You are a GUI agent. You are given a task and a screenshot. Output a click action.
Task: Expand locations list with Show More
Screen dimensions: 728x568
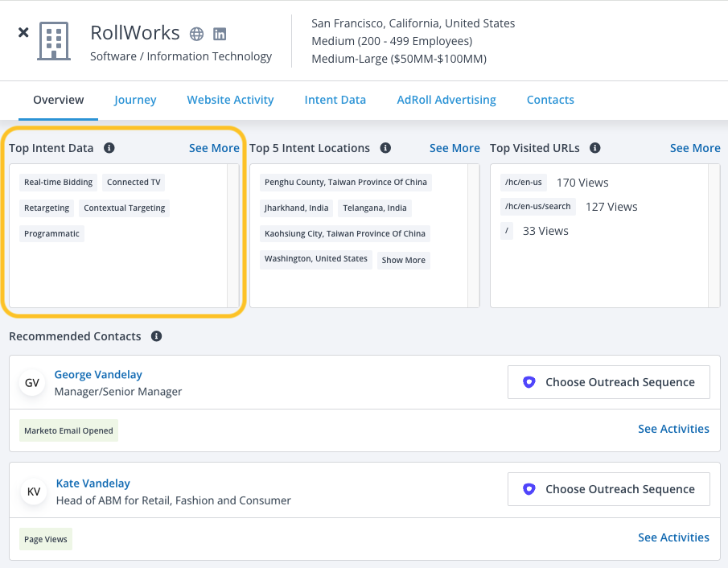403,260
